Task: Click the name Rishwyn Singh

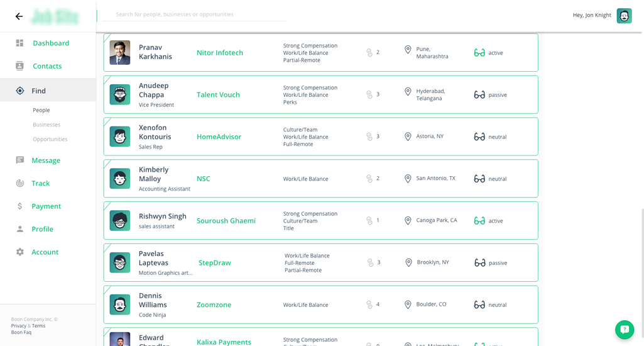Action: click(163, 216)
